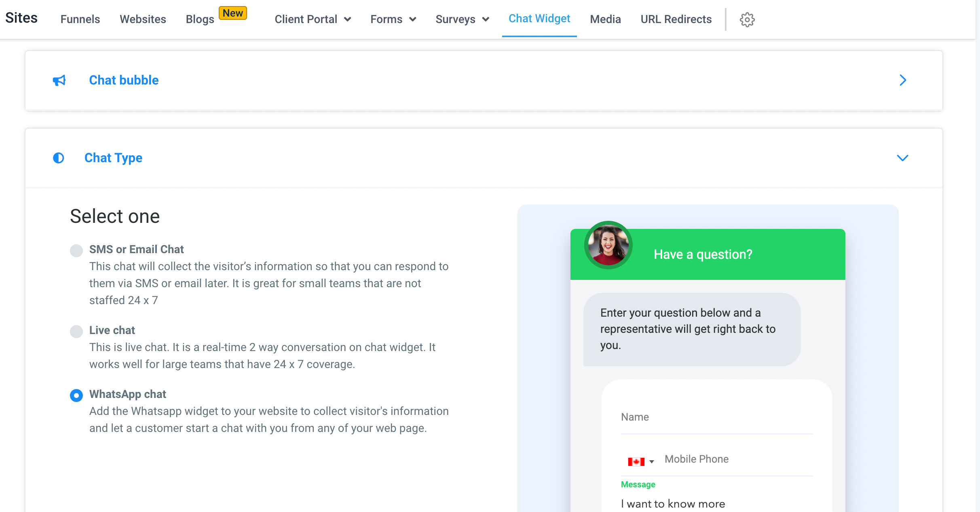Expand the Chat bubble section arrow
Screen dimensions: 980x512
(x=902, y=80)
